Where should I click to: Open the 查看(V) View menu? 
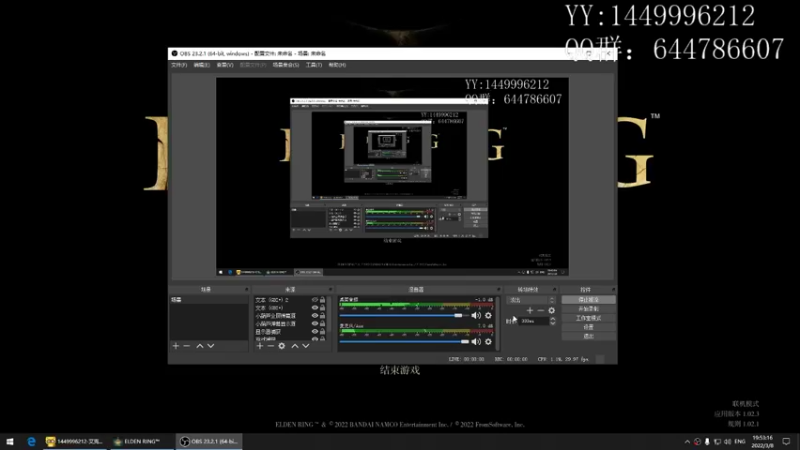point(225,65)
